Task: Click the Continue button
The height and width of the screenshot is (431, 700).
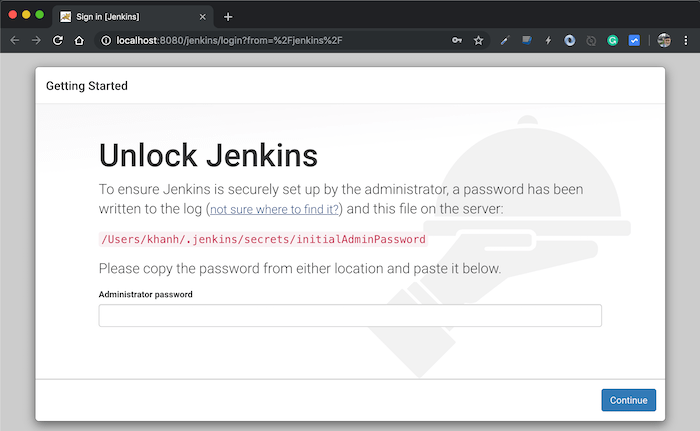Action: (629, 400)
